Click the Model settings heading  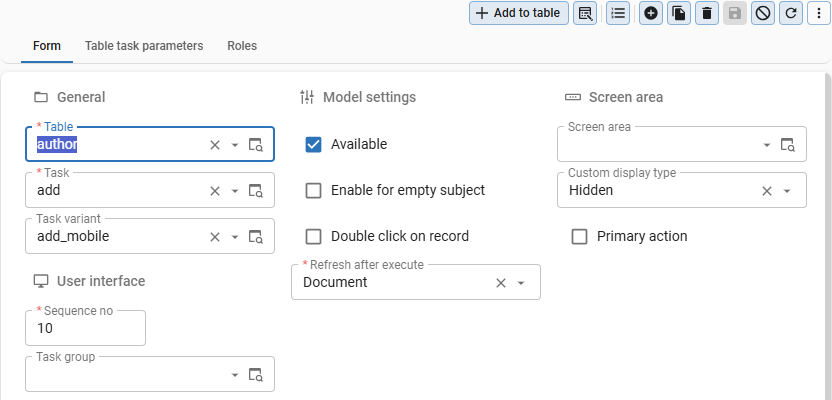coord(369,97)
